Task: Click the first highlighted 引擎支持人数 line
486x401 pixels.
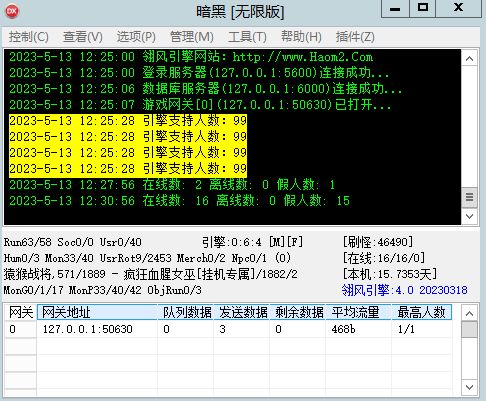Action: [x=128, y=121]
